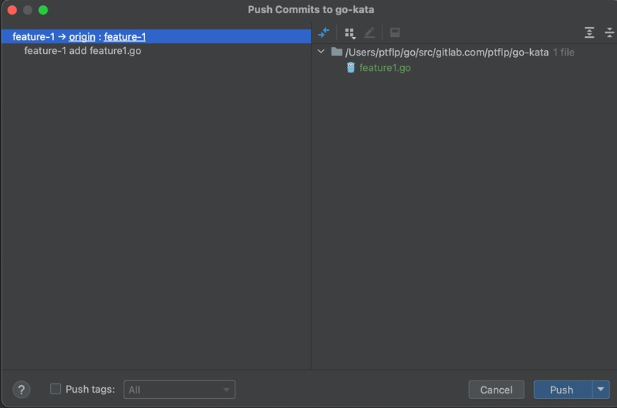Select the feature1.go file

point(385,68)
